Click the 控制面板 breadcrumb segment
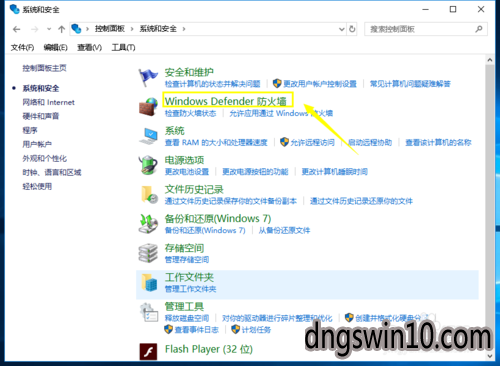This screenshot has width=500, height=366. click(x=110, y=29)
